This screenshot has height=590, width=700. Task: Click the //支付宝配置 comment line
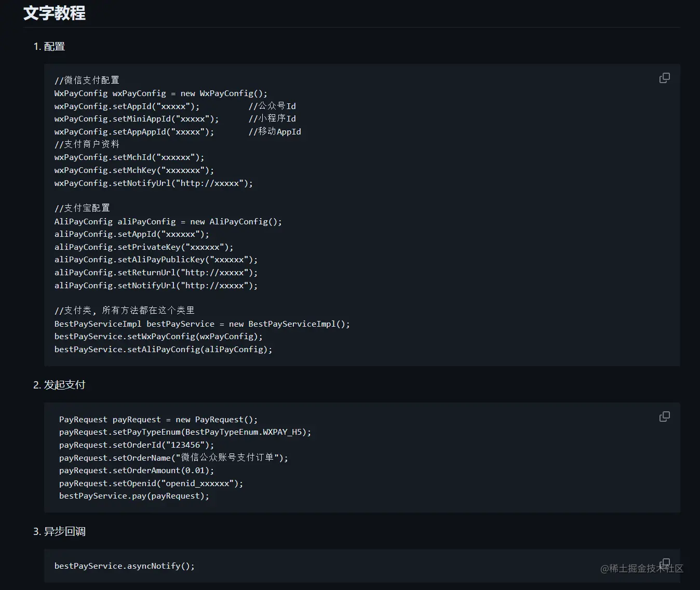coord(82,208)
